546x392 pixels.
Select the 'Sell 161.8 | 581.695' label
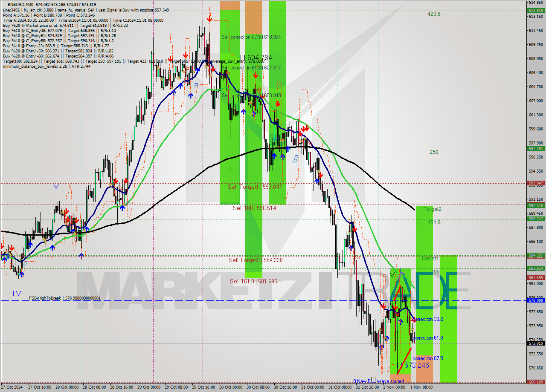pyautogui.click(x=254, y=281)
